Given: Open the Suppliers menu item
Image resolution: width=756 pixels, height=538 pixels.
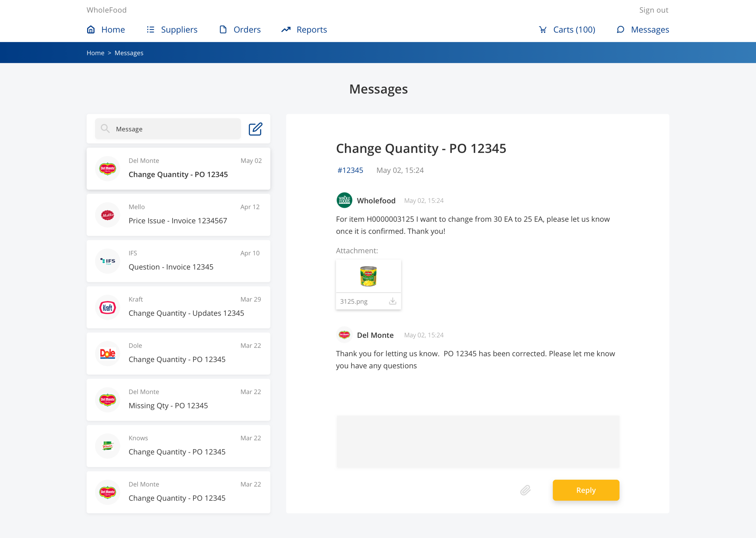Looking at the screenshot, I should pyautogui.click(x=179, y=29).
